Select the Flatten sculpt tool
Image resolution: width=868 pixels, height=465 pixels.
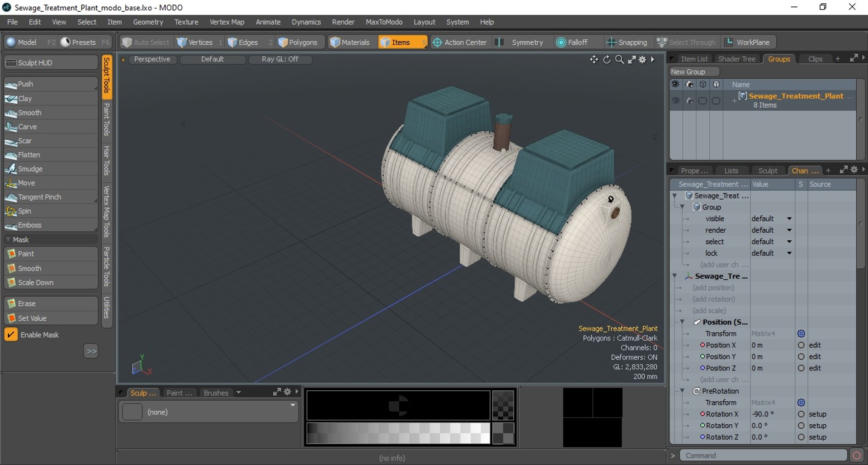pyautogui.click(x=51, y=155)
